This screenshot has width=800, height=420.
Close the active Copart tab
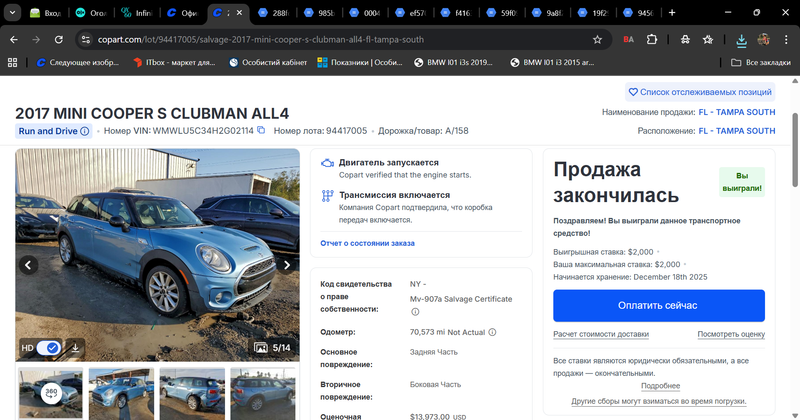[239, 13]
